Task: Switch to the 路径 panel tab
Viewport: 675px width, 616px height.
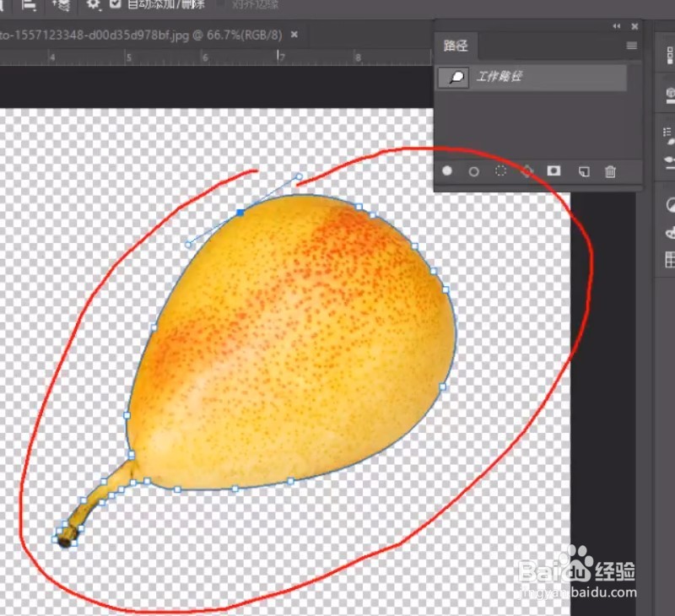Action: (x=456, y=46)
